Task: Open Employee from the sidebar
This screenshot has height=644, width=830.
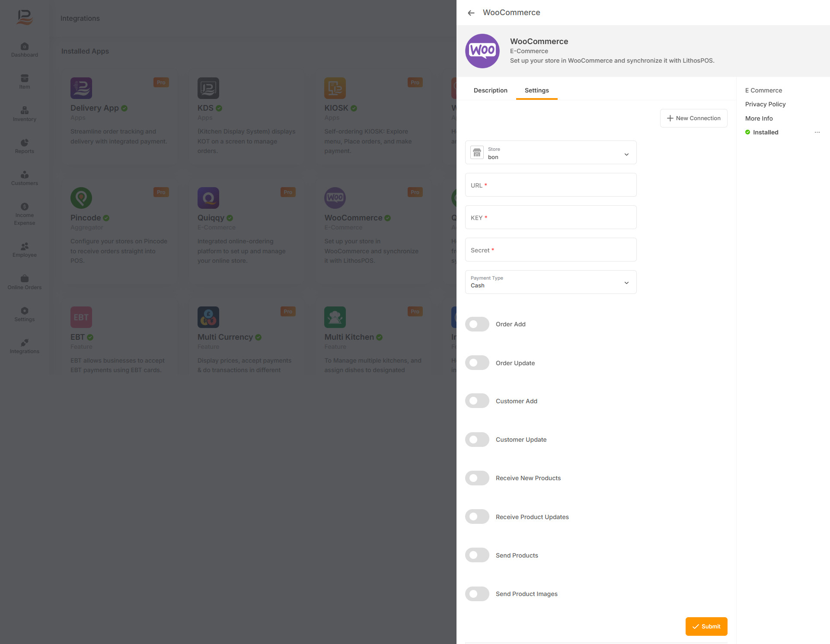Action: pyautogui.click(x=25, y=250)
